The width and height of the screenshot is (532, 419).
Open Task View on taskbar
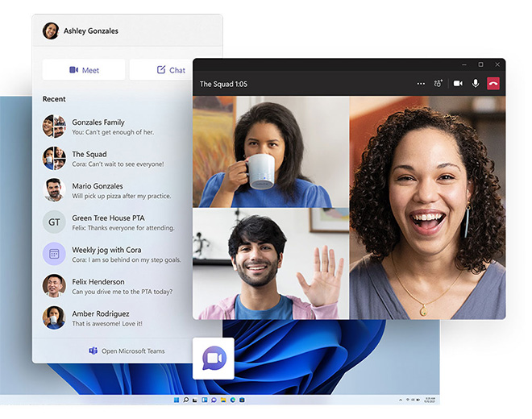pos(195,400)
